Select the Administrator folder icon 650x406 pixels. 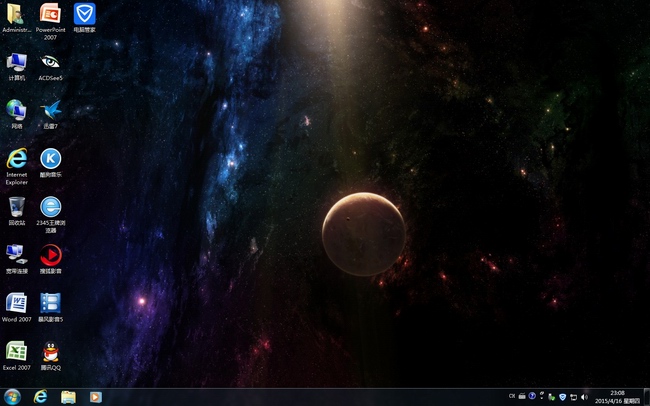point(17,15)
